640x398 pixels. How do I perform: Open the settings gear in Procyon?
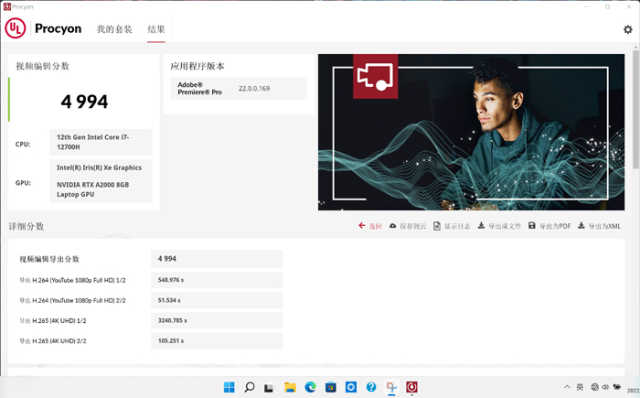click(x=628, y=29)
